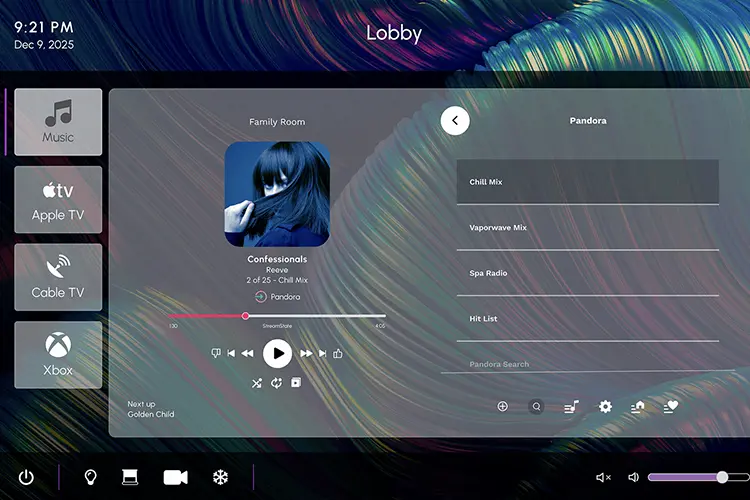Skip to previous track

click(x=231, y=354)
